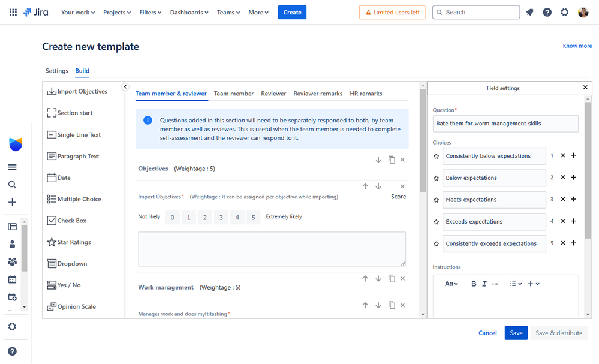Duplicate the Work management section
The width and height of the screenshot is (599, 364).
[392, 278]
